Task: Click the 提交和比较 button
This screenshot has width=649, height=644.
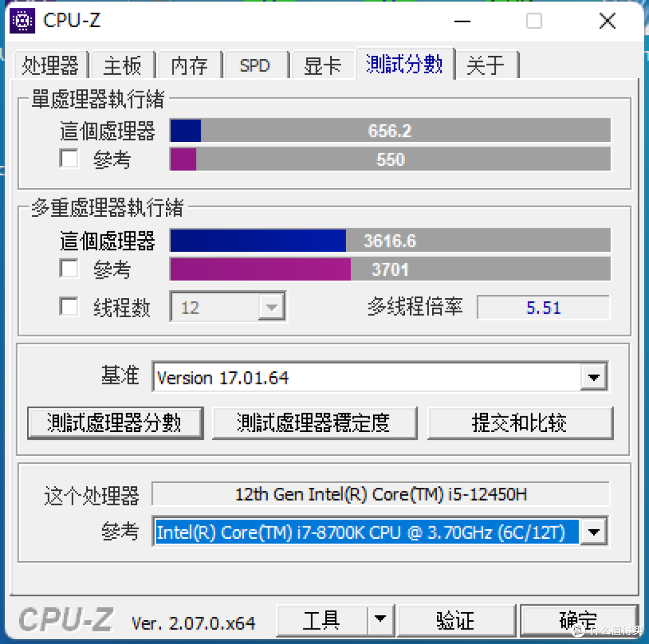Action: click(520, 423)
